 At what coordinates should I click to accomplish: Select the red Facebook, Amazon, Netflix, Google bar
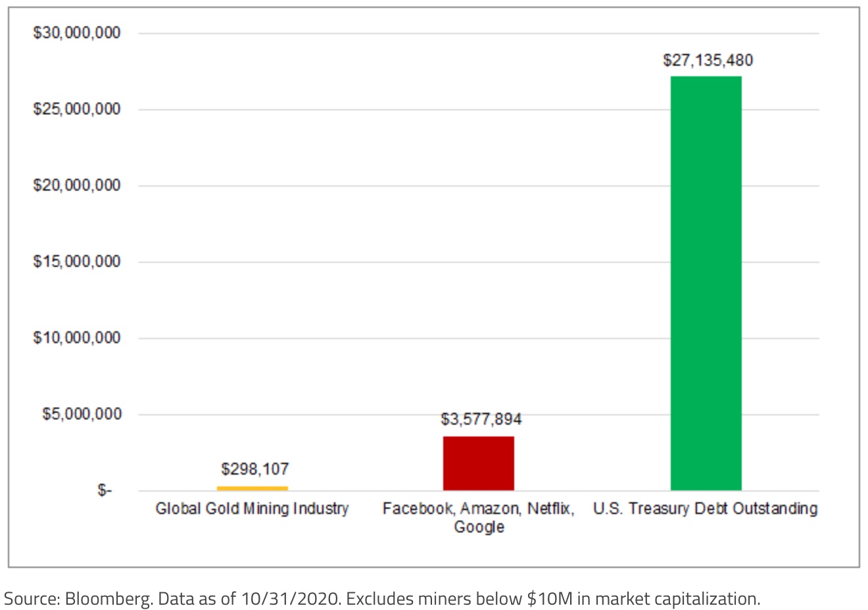tap(478, 463)
